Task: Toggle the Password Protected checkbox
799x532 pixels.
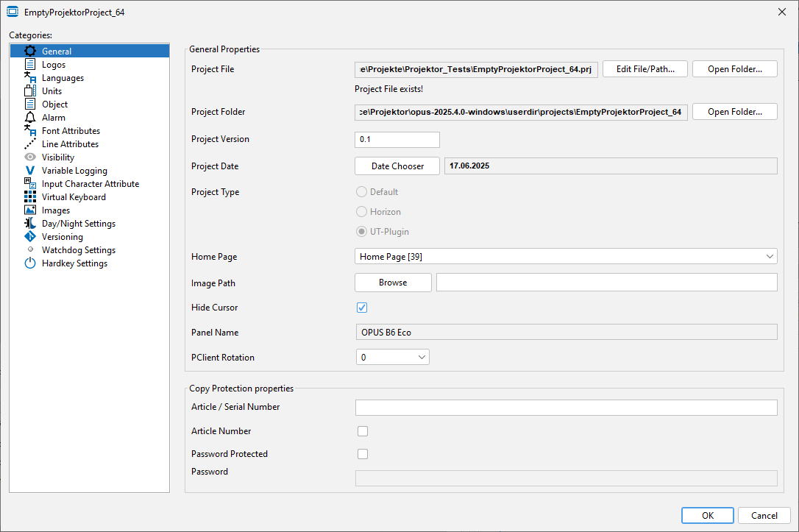Action: [x=362, y=454]
